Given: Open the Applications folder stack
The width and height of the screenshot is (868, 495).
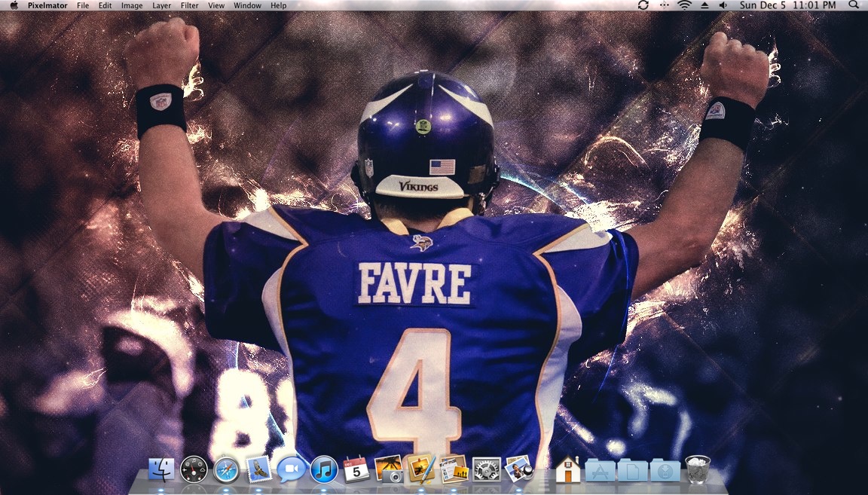Looking at the screenshot, I should tap(600, 470).
